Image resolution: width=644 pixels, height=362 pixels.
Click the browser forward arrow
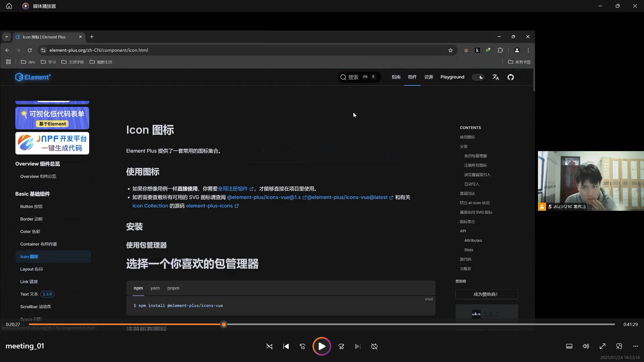(18, 50)
